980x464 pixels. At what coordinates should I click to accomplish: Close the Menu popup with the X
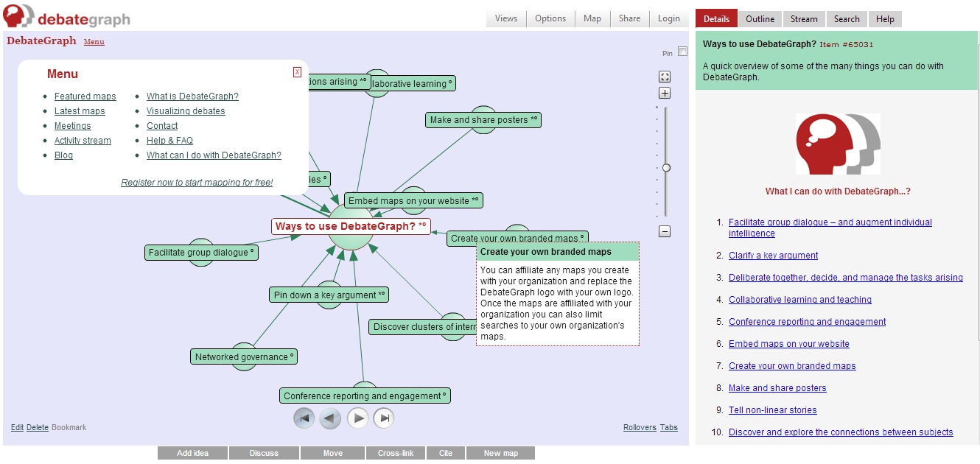(x=297, y=72)
